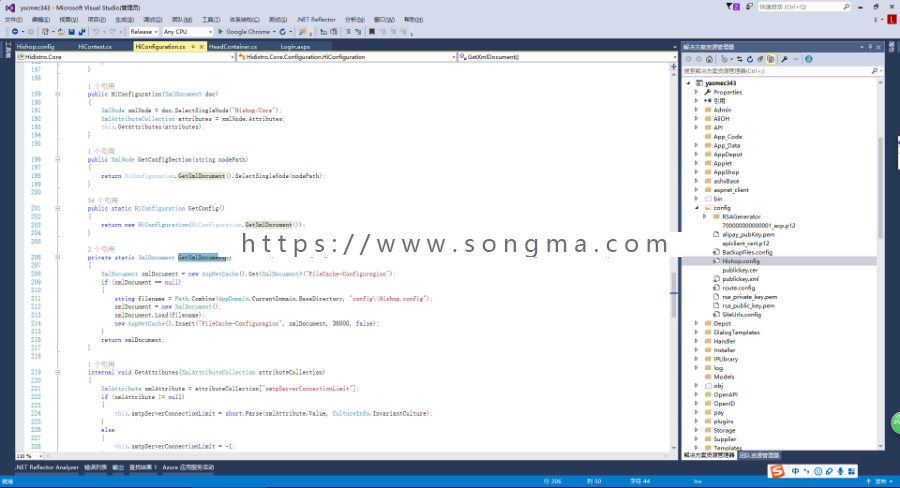Screen dimensions: 900x488
Task: Select Hishop.config file in tree
Action: 740,261
